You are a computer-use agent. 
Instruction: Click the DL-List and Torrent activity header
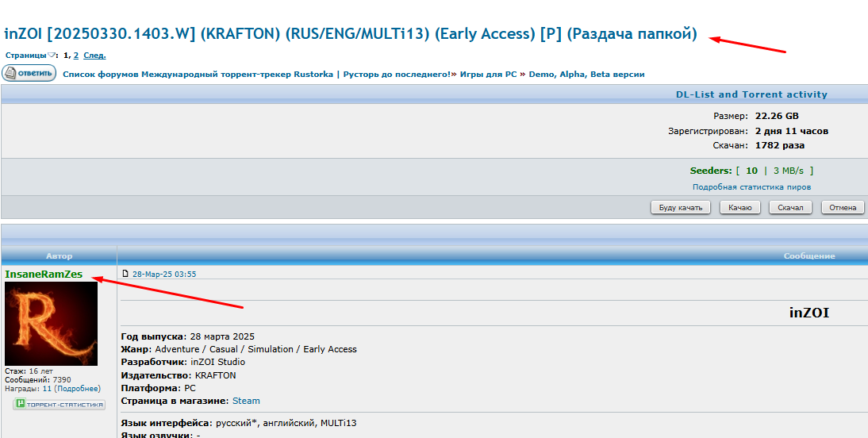751,94
